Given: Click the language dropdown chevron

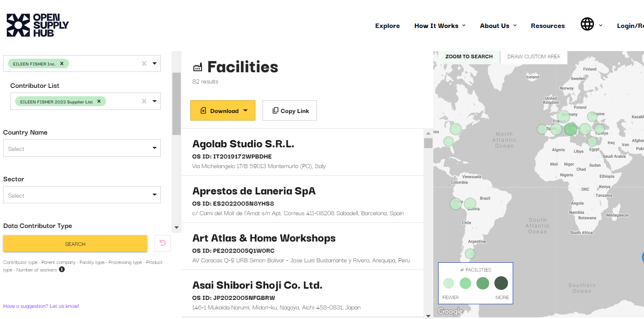Looking at the screenshot, I should tap(601, 26).
